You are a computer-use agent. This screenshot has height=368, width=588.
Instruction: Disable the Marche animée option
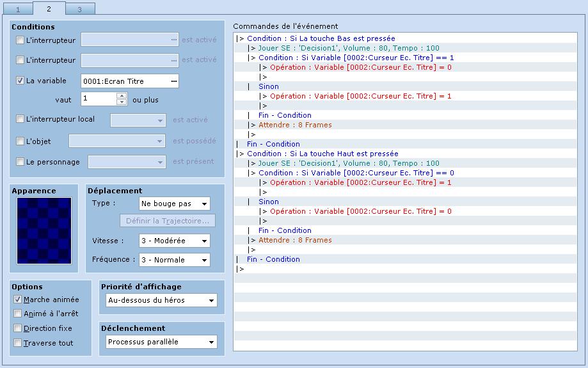18,300
